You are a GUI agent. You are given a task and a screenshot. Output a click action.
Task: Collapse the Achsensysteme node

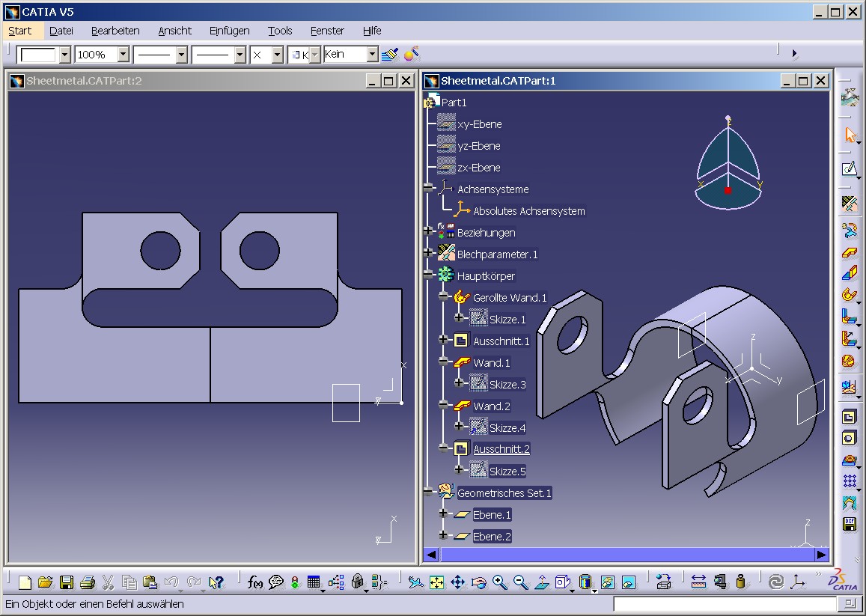428,188
